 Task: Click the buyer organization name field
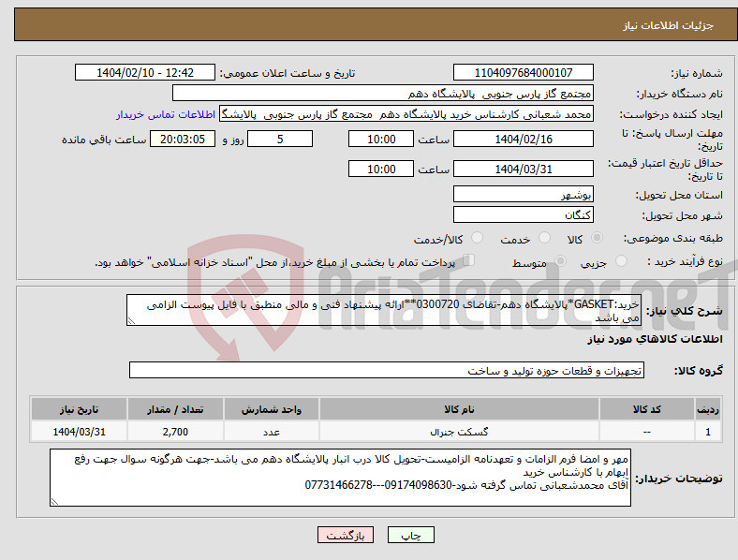coord(383,93)
